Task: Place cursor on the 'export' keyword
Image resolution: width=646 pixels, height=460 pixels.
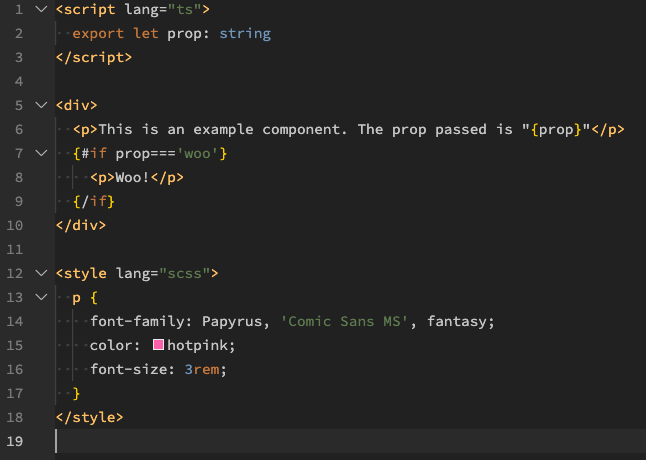Action: 98,33
